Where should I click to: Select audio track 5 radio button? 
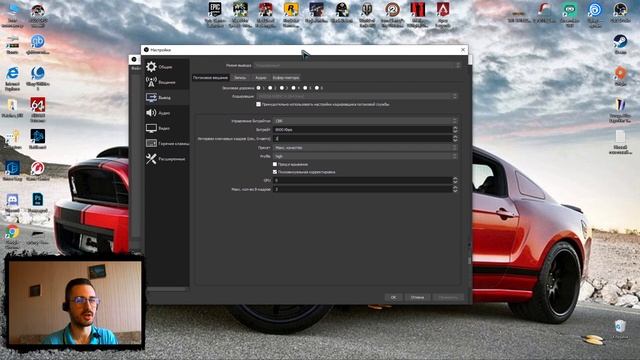coord(305,88)
